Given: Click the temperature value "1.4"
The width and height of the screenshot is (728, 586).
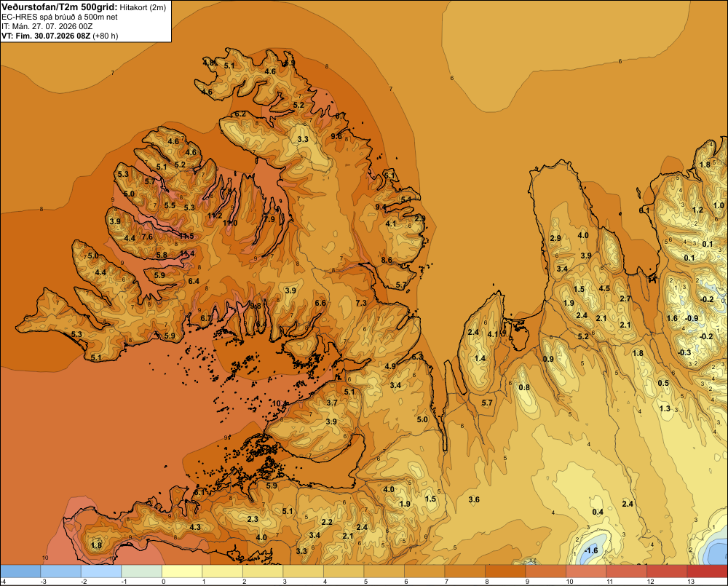Looking at the screenshot, I should click(x=480, y=358).
